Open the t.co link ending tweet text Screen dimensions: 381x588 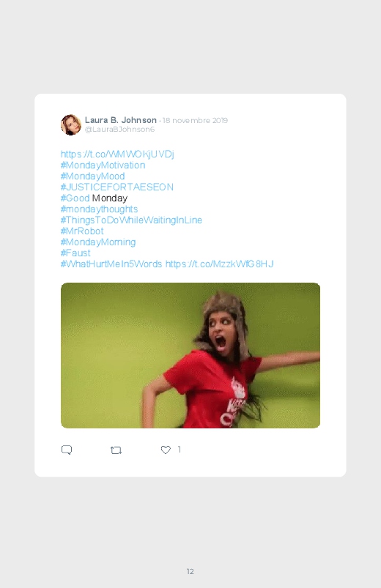pyautogui.click(x=220, y=264)
